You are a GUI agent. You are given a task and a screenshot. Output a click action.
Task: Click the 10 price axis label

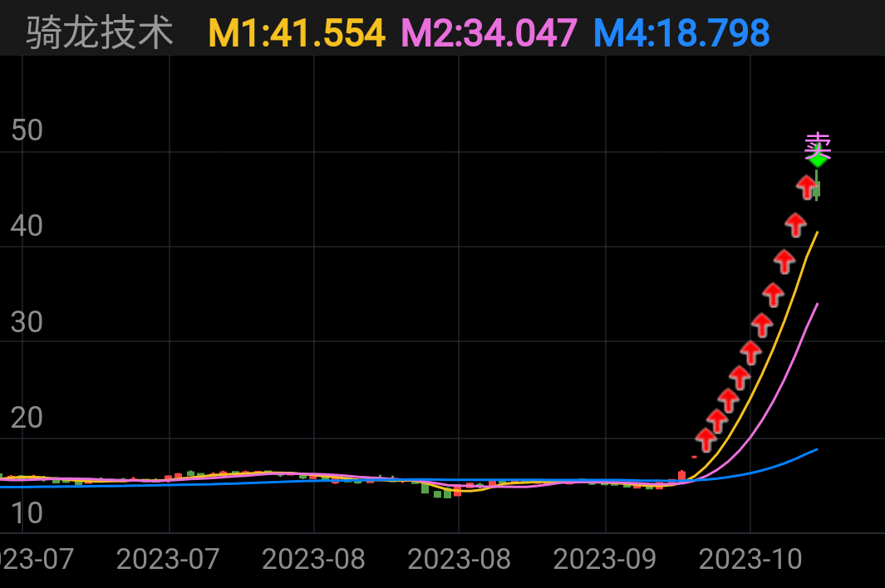coord(27,513)
